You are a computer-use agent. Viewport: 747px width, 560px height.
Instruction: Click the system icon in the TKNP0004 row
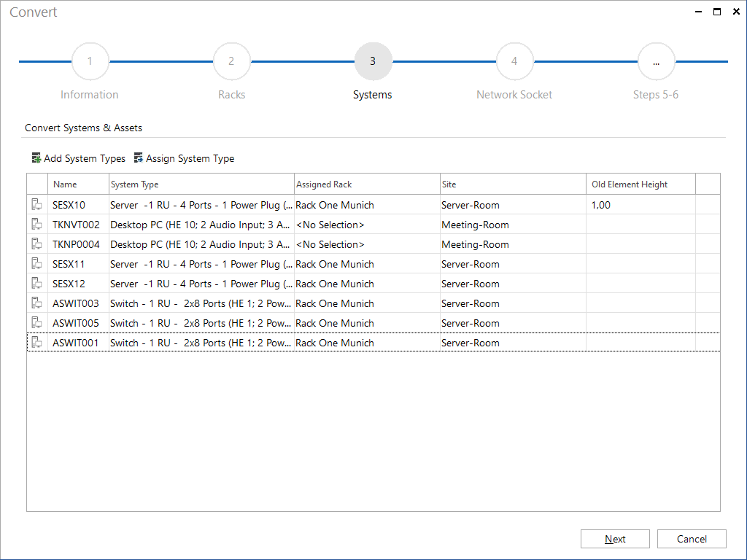coord(36,244)
